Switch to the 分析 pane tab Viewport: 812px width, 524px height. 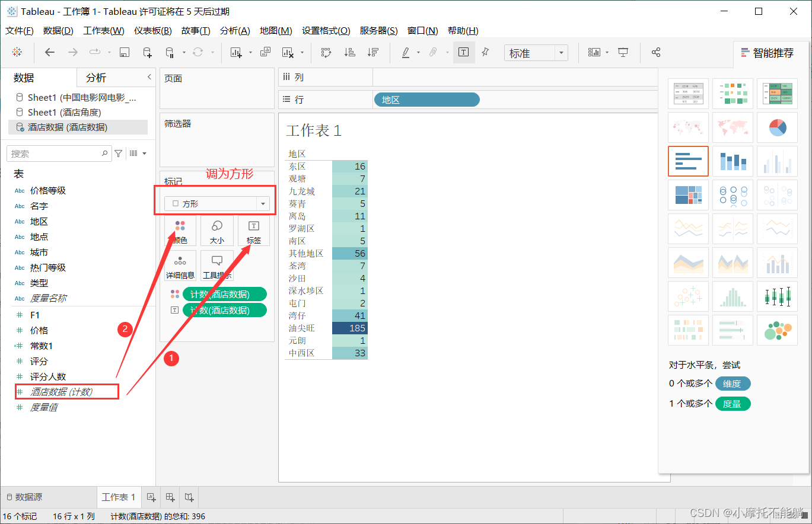click(96, 78)
